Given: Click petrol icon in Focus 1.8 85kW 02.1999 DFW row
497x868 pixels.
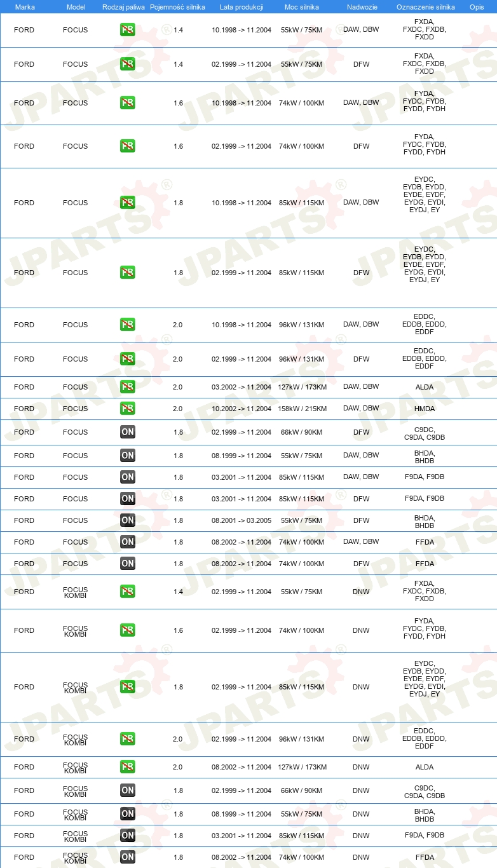Looking at the screenshot, I should (128, 273).
